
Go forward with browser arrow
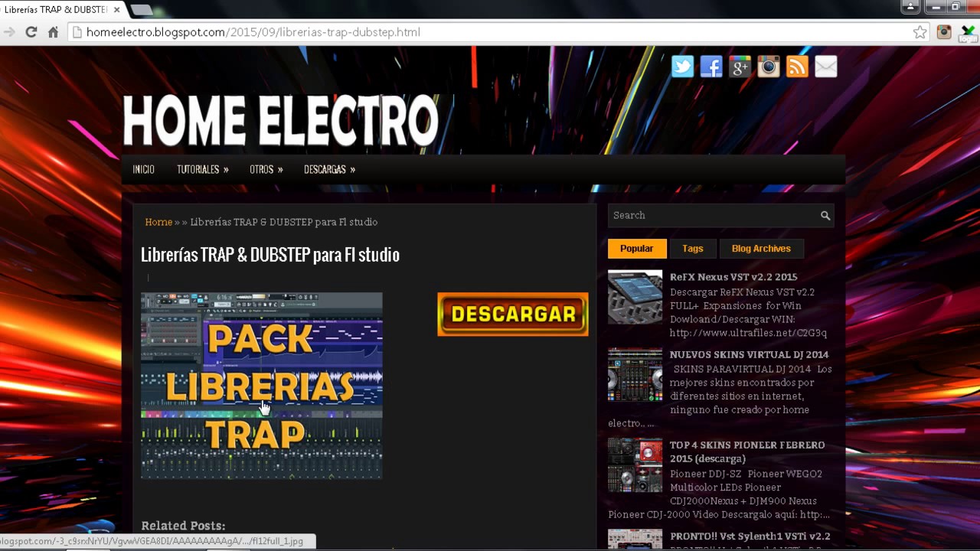pos(9,32)
